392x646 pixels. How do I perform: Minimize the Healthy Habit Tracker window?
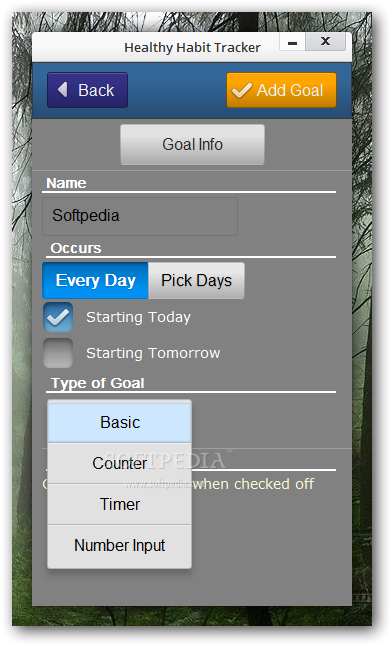(292, 42)
